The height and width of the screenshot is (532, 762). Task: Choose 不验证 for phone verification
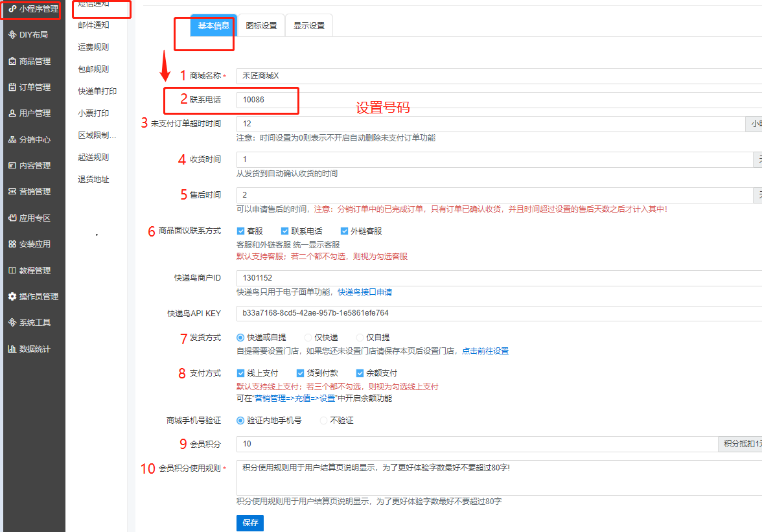coord(324,421)
